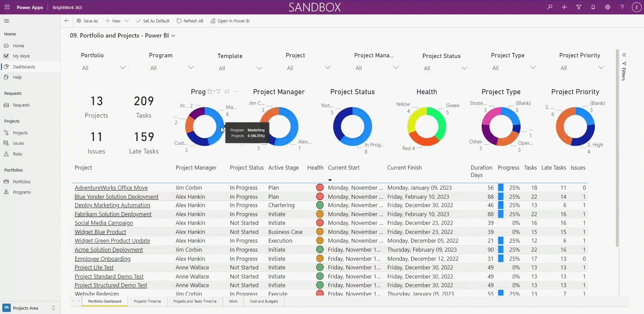Screen dimensions: 644x314
Task: Open the dashboard selector chevron beside title
Action: 173,36
